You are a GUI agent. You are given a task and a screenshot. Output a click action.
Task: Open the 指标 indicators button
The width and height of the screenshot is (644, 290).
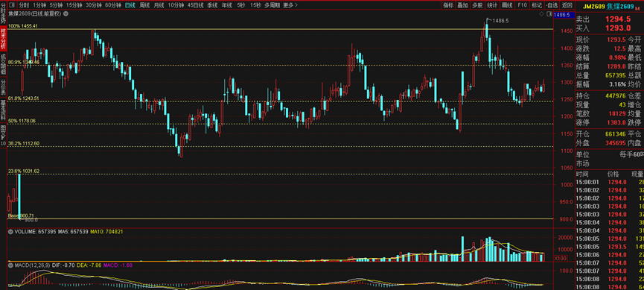click(x=447, y=5)
